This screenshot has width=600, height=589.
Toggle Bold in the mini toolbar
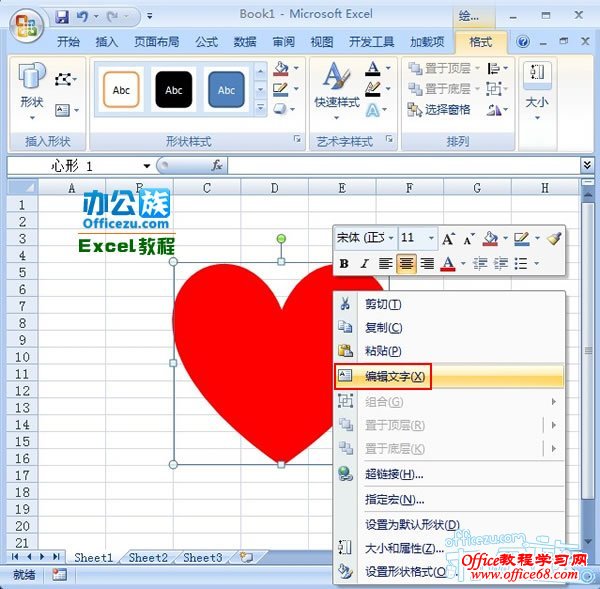pos(344,264)
